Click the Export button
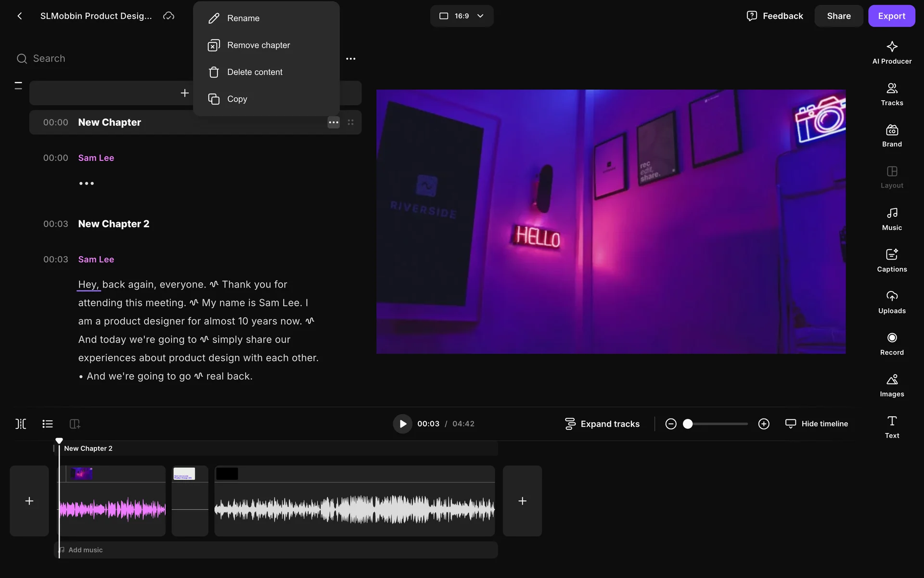 [x=891, y=16]
